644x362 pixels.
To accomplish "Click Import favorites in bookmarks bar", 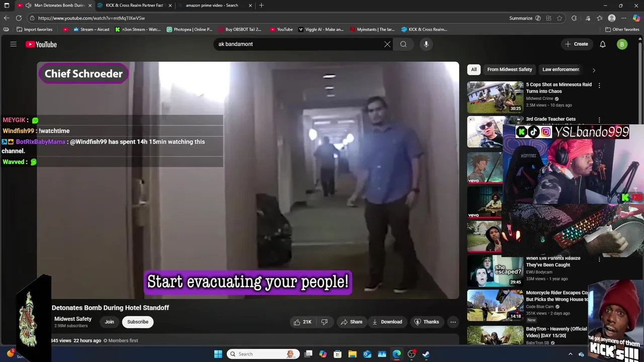I will coord(34,30).
